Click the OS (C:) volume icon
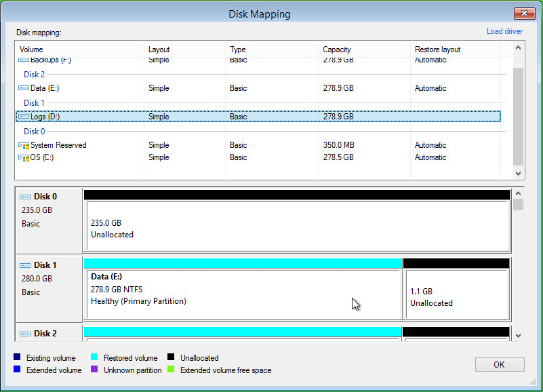543x392 pixels. (24, 157)
